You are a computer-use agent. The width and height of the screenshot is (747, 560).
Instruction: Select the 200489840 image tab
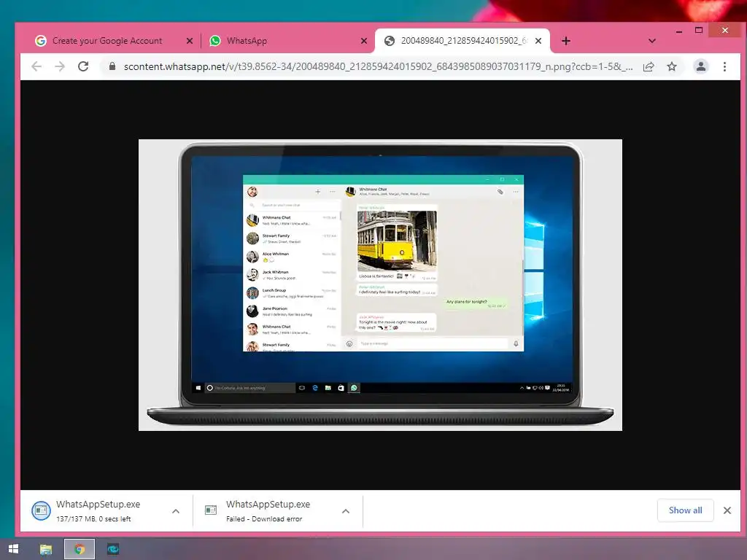tap(462, 41)
